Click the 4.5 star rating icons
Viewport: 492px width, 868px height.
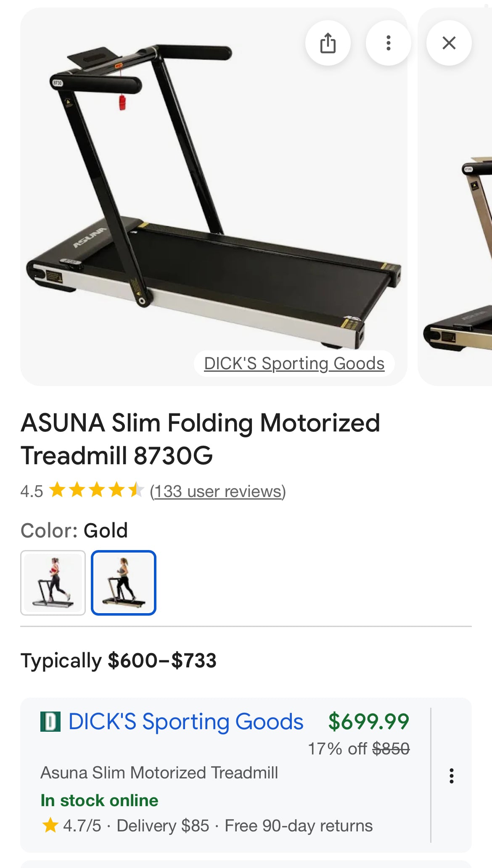(x=97, y=490)
